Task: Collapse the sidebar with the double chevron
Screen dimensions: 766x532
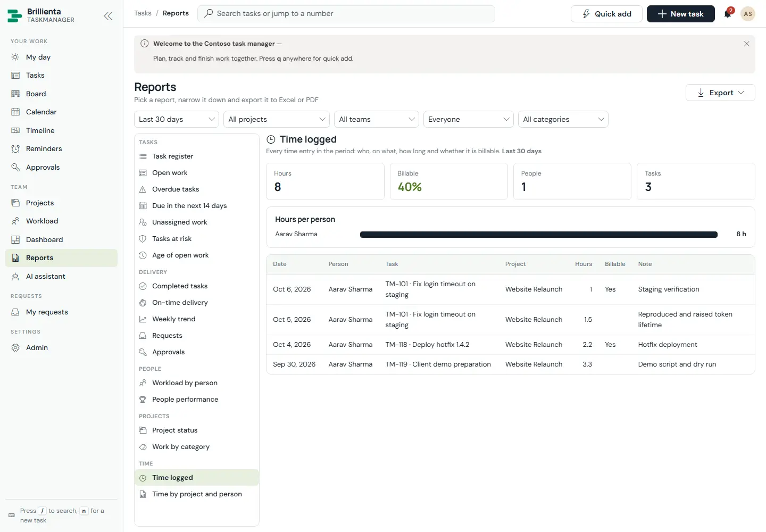Action: (108, 16)
